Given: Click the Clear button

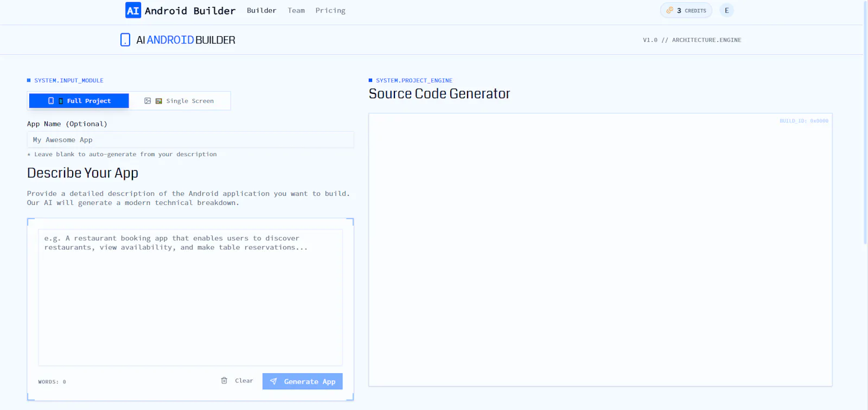Looking at the screenshot, I should point(237,381).
